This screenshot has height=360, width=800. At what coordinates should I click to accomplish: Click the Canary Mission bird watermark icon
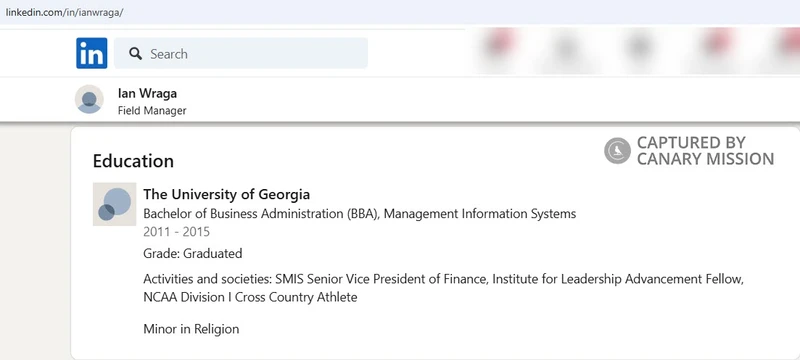click(x=617, y=151)
